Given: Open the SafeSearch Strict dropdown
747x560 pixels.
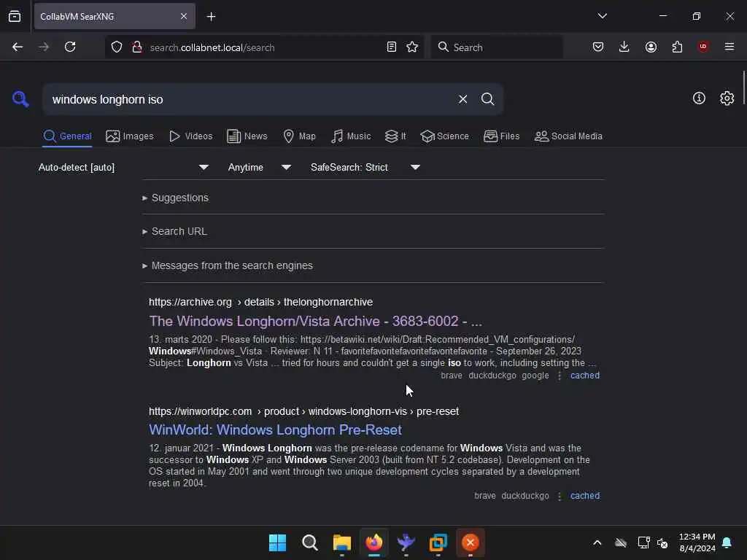Looking at the screenshot, I should (x=365, y=167).
